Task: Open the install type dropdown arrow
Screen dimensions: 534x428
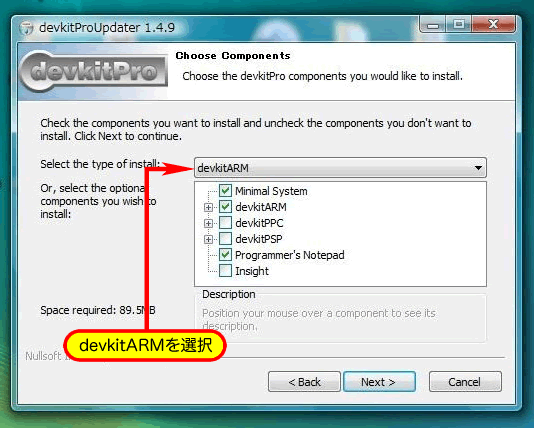Action: [x=478, y=168]
